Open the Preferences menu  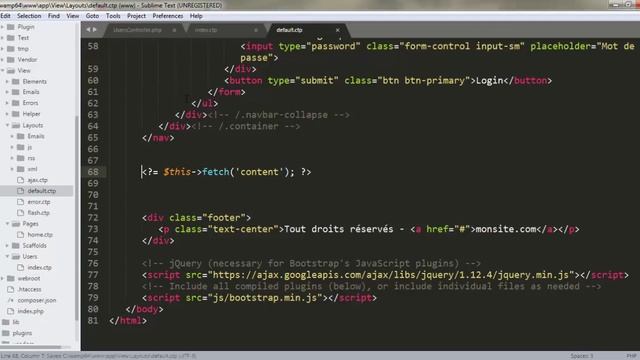click(x=168, y=16)
